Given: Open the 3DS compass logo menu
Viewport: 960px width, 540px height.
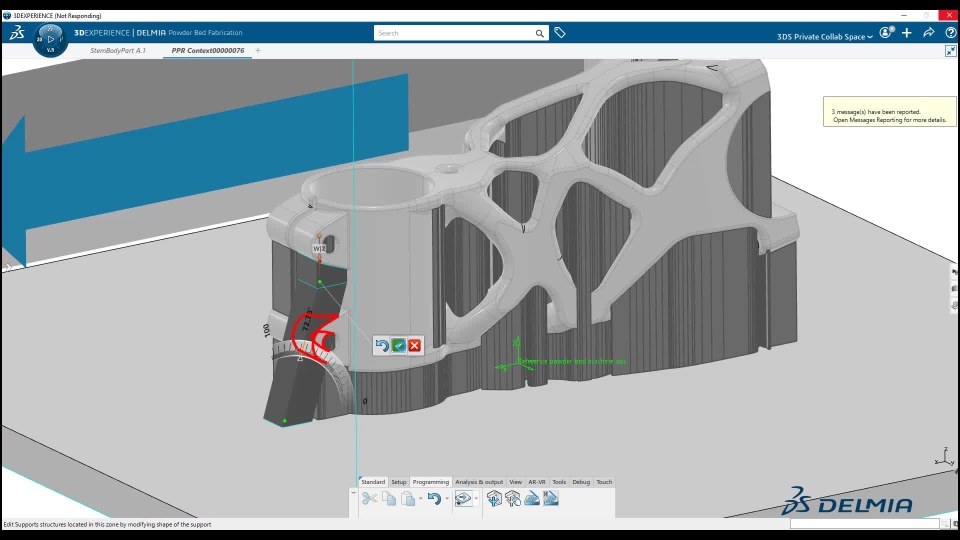Looking at the screenshot, I should (17, 33).
